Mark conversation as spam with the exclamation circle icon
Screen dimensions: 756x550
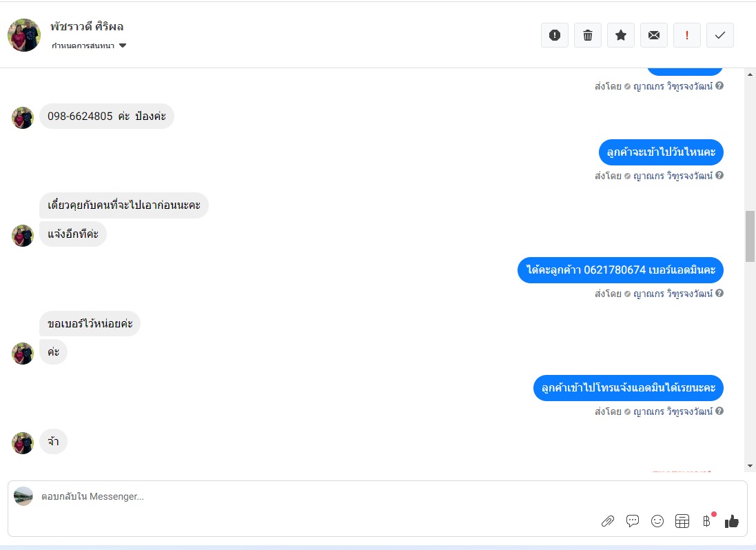pyautogui.click(x=555, y=35)
